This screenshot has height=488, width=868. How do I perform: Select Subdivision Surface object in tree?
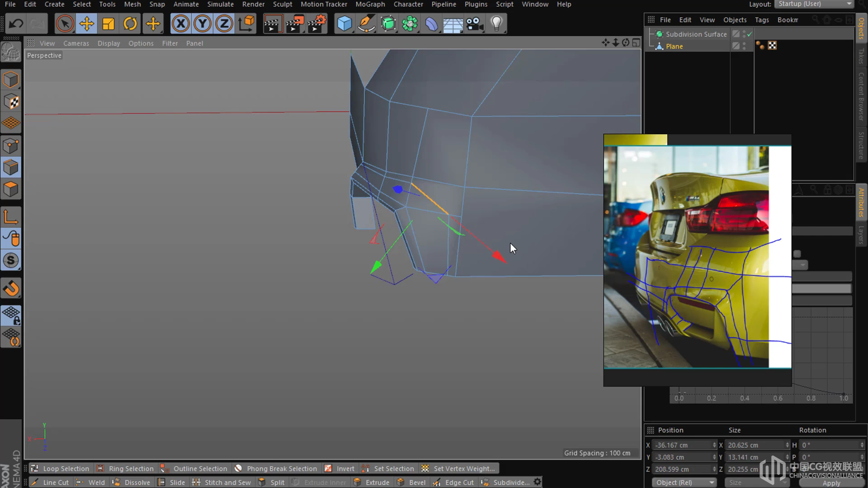[696, 34]
